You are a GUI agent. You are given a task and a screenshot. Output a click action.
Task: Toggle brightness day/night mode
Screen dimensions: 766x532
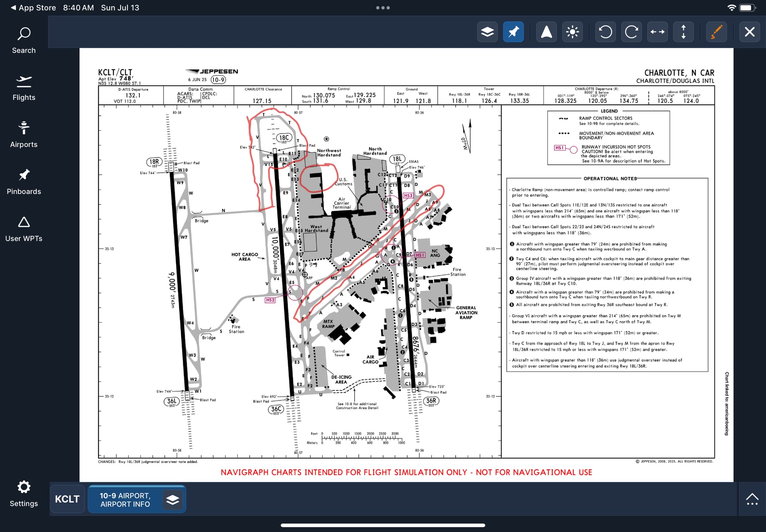point(573,32)
